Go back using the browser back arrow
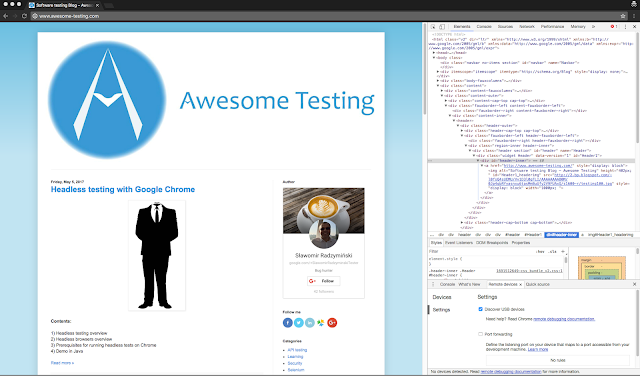The image size is (640, 376). click(x=6, y=16)
